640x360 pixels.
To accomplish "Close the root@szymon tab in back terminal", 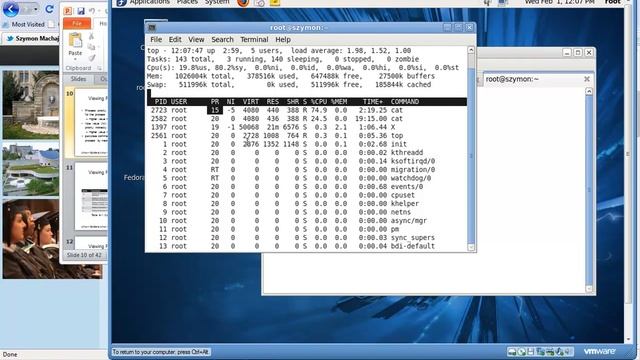I will click(587, 79).
